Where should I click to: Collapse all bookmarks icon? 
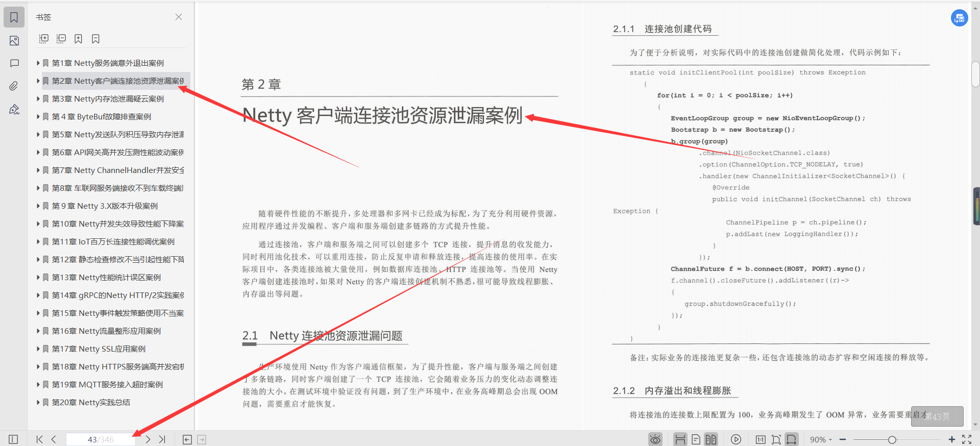coord(61,39)
